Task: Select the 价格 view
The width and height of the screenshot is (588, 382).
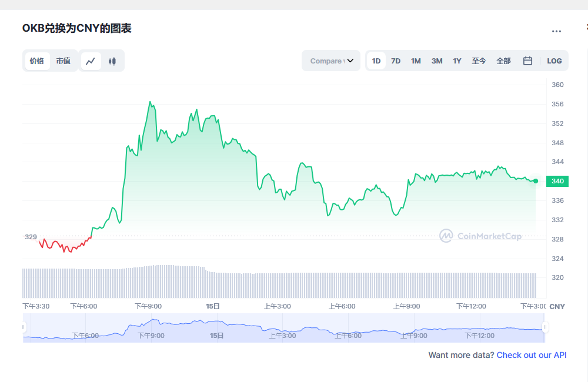Action: coord(37,61)
